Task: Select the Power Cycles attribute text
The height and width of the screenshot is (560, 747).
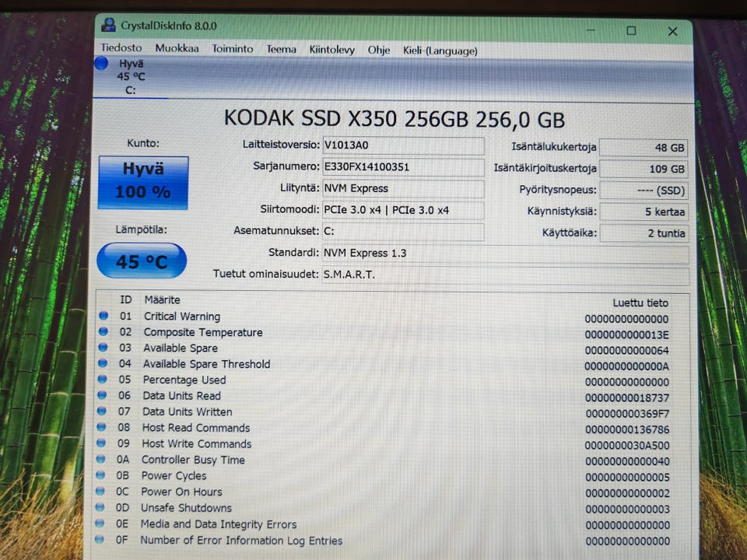Action: tap(174, 476)
